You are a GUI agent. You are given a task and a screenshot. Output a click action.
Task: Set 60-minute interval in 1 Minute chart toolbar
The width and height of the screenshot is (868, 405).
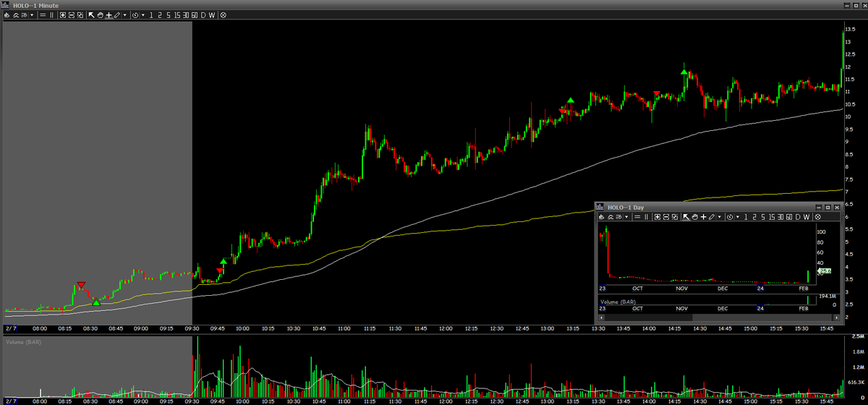point(195,14)
